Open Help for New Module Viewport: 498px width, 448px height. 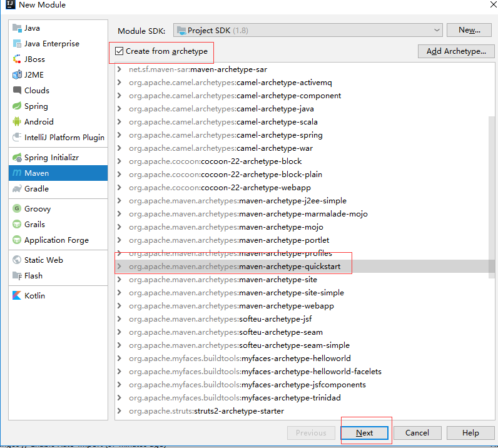470,433
